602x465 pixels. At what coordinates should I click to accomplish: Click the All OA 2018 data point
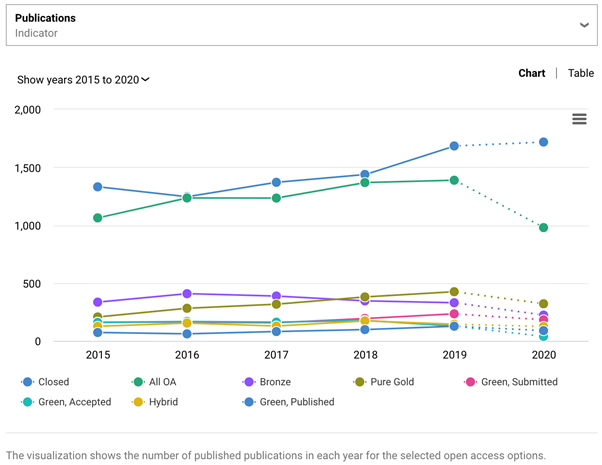pos(365,183)
